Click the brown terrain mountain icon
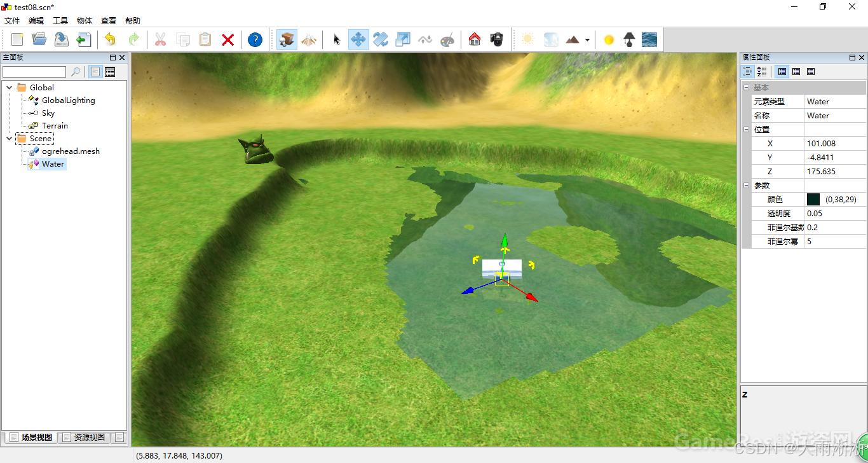Image resolution: width=868 pixels, height=463 pixels. (573, 39)
